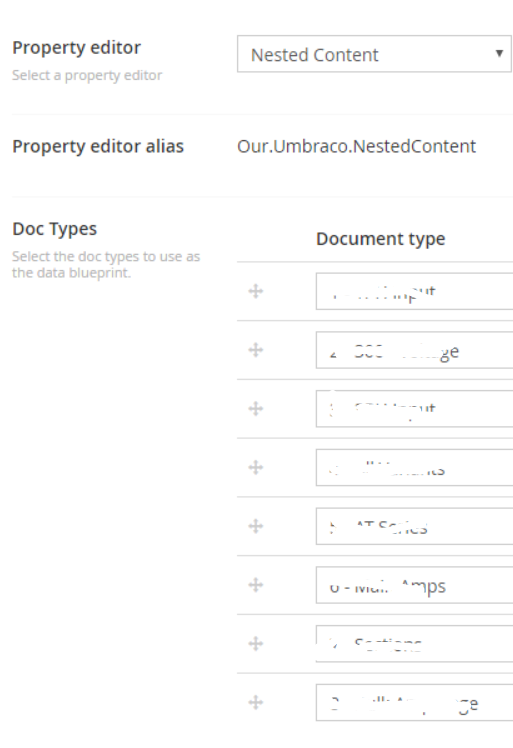The width and height of the screenshot is (513, 748).
Task: Open the third row's document type select
Action: pos(414,409)
